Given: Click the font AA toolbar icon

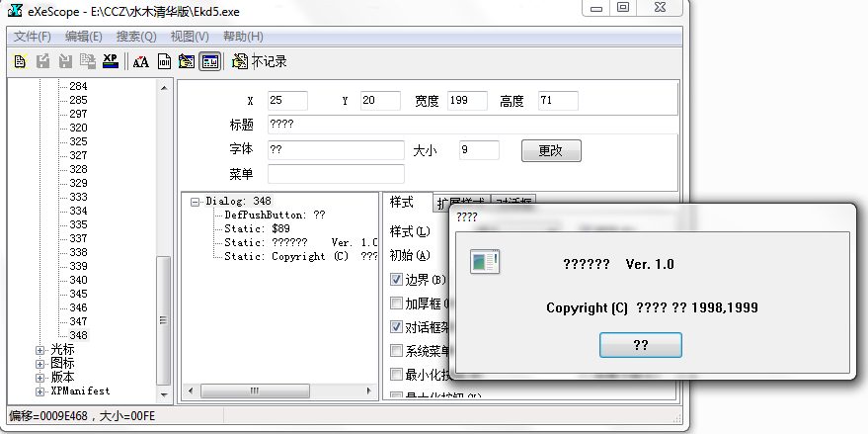Looking at the screenshot, I should coord(141,61).
